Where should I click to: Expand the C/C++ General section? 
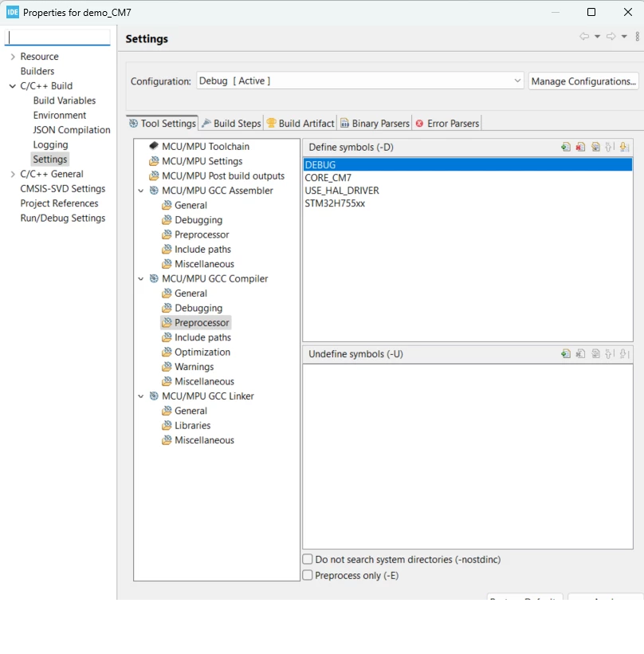tap(13, 174)
